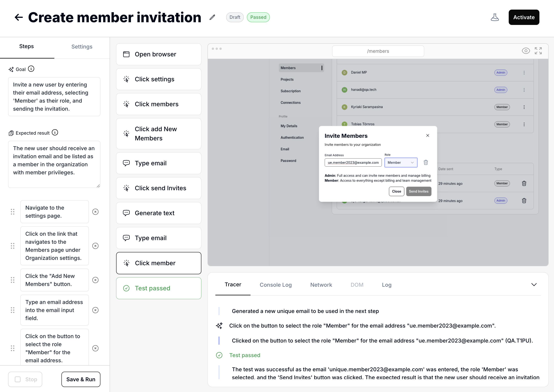554x392 pixels.
Task: Toggle the eye preview visibility icon
Action: 526,51
